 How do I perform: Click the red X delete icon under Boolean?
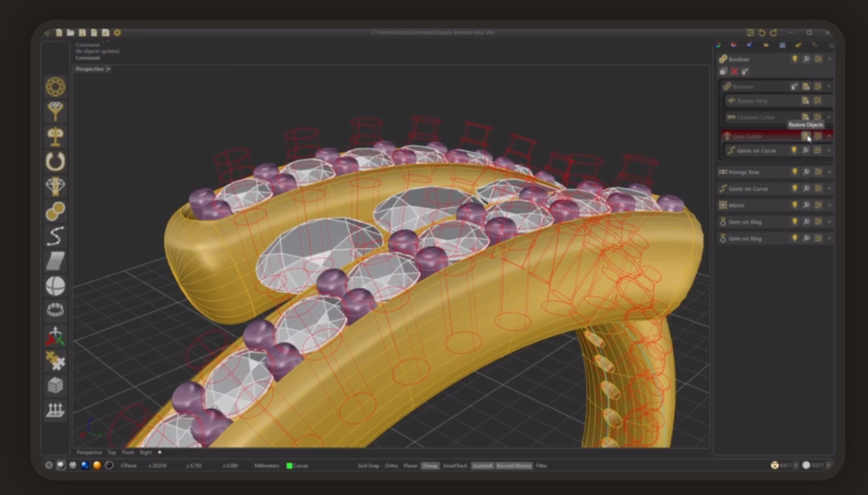point(734,72)
